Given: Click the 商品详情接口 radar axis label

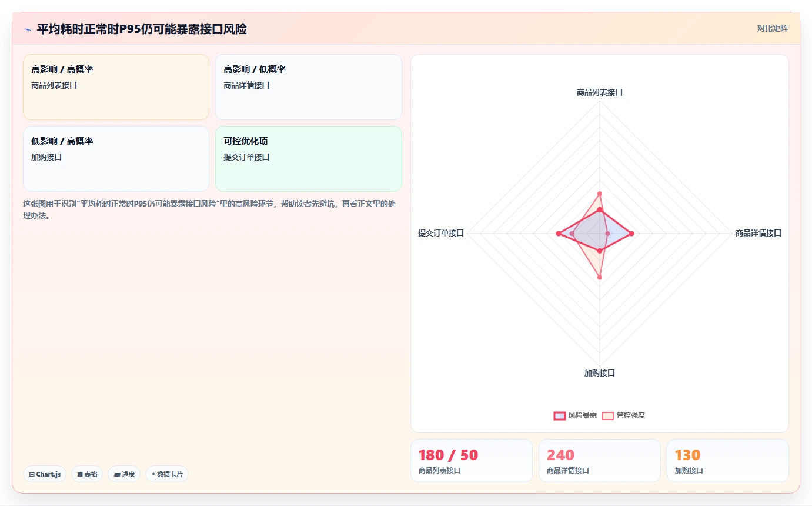Looking at the screenshot, I should pyautogui.click(x=758, y=233).
